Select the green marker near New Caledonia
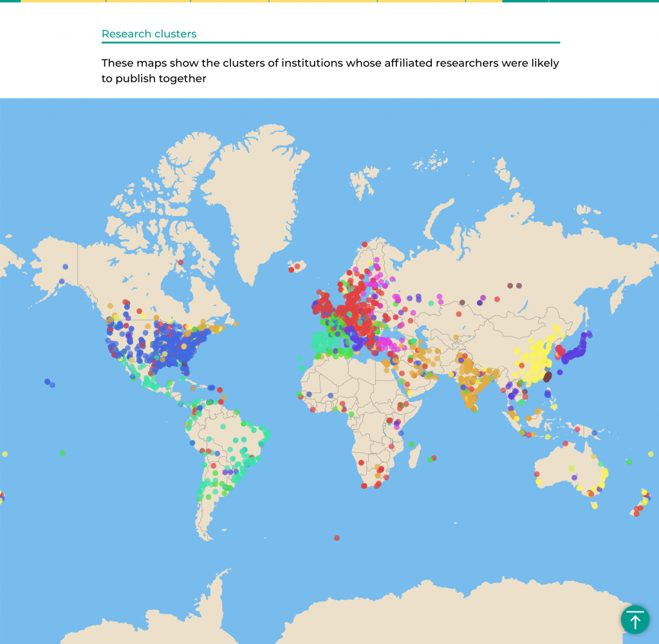 [x=629, y=461]
